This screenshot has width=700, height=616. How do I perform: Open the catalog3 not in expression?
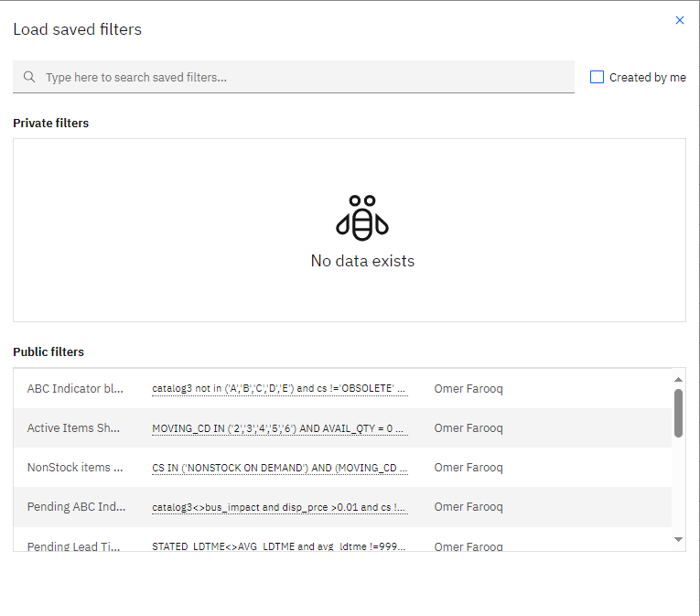(x=279, y=389)
